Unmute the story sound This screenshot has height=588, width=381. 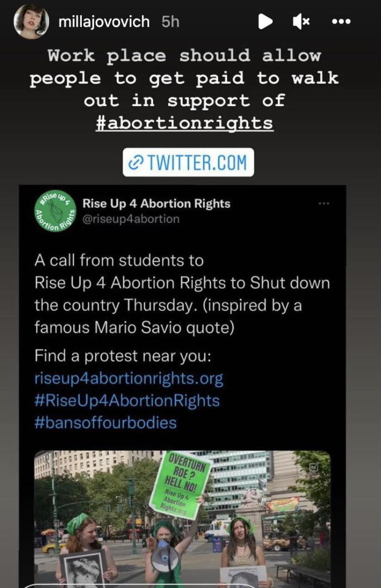[x=301, y=21]
